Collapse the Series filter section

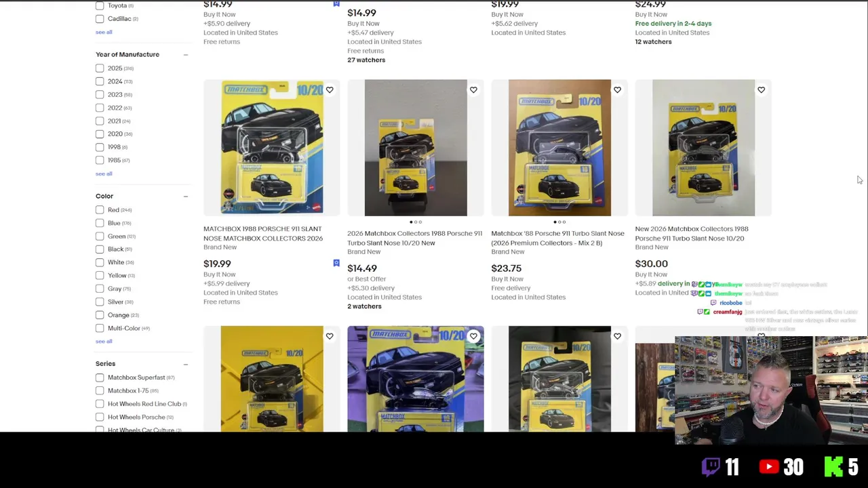pos(185,364)
